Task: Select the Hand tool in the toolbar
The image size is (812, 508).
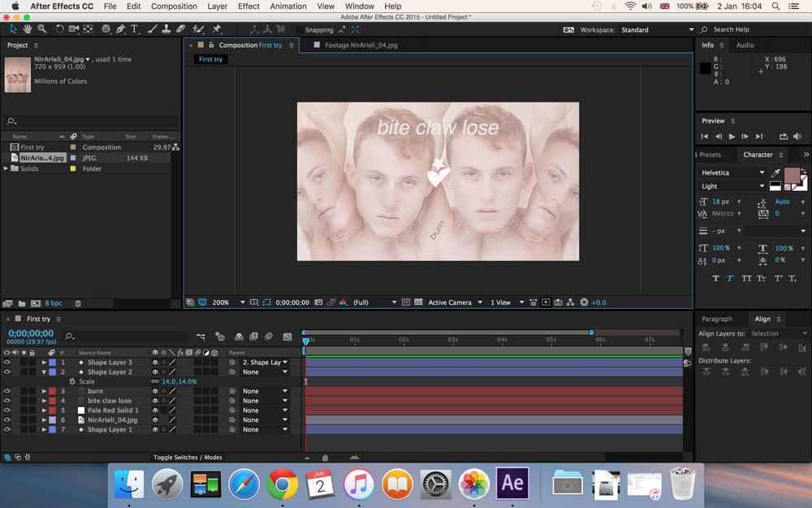Action: click(28, 28)
